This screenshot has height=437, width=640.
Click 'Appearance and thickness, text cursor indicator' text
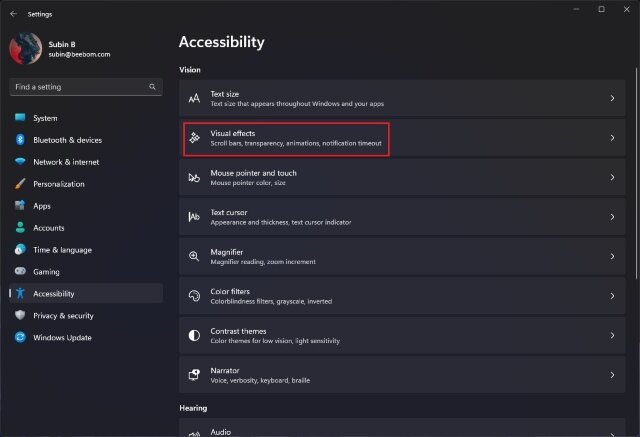pyautogui.click(x=280, y=222)
